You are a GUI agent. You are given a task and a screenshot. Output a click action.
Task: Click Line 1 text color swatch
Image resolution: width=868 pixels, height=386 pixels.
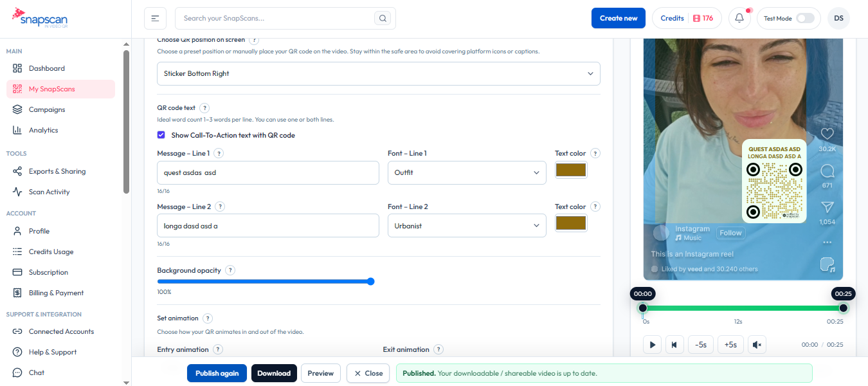tap(571, 170)
